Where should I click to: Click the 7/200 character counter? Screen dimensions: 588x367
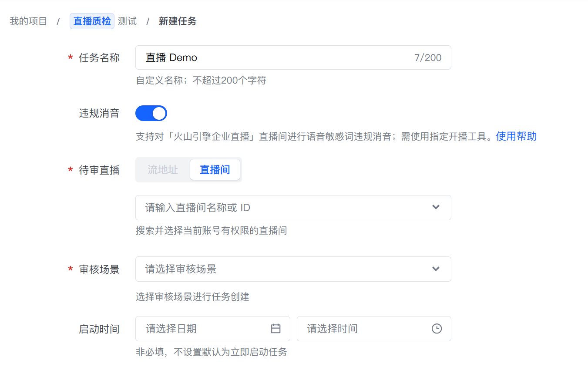(x=428, y=57)
